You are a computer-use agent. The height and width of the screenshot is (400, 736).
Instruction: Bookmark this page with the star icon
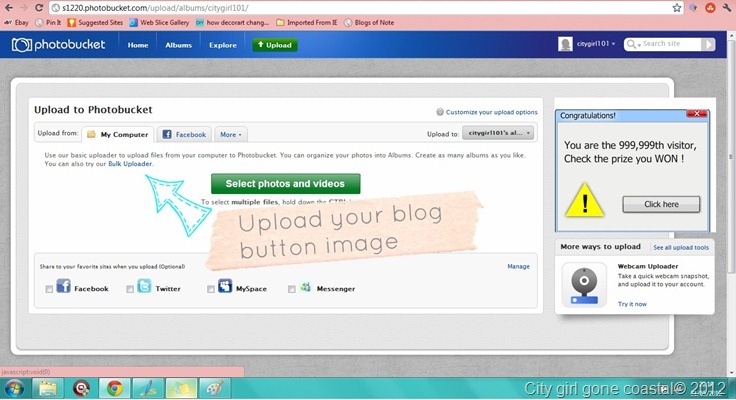(x=676, y=8)
